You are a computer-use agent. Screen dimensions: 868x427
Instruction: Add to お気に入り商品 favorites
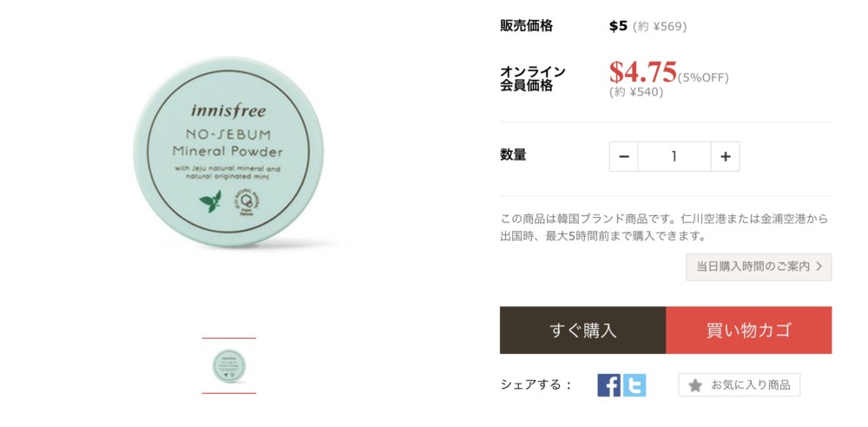click(739, 385)
